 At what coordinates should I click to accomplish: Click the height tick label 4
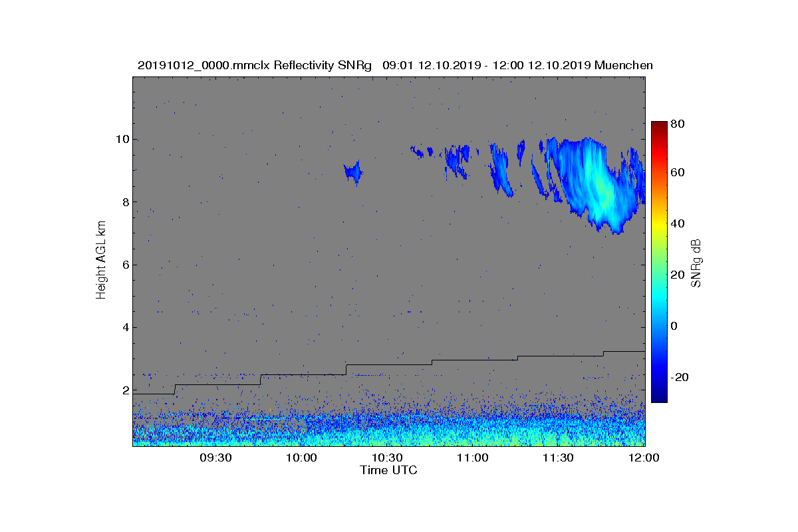(126, 327)
